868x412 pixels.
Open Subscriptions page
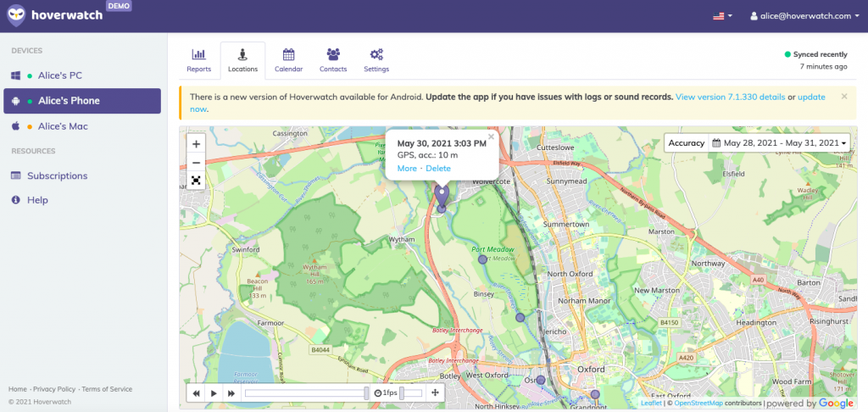coord(57,175)
